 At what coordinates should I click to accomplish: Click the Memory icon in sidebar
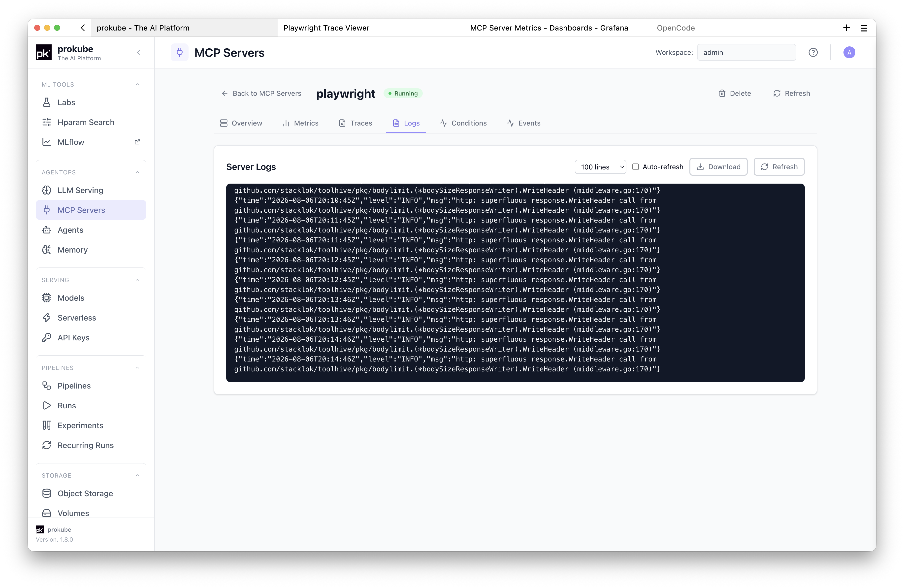coord(46,250)
